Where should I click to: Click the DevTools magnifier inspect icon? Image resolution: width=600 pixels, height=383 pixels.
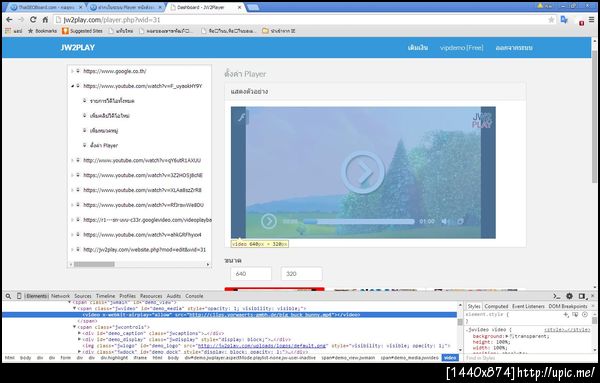(x=8, y=296)
